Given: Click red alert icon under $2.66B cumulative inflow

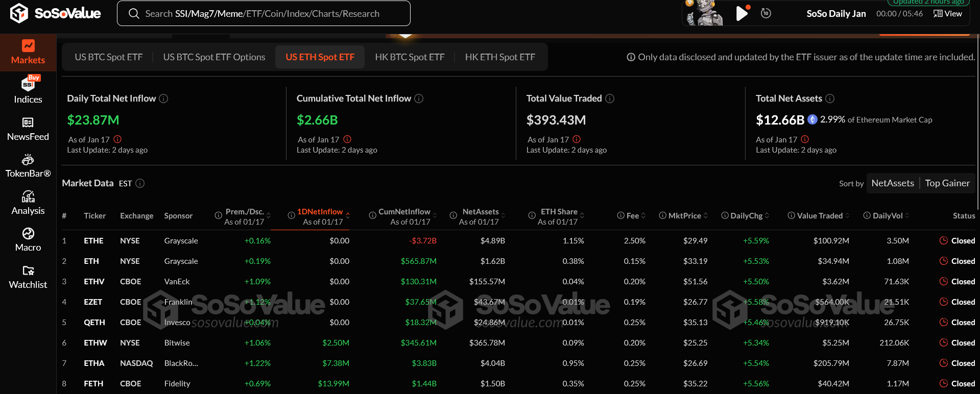Looking at the screenshot, I should 347,139.
